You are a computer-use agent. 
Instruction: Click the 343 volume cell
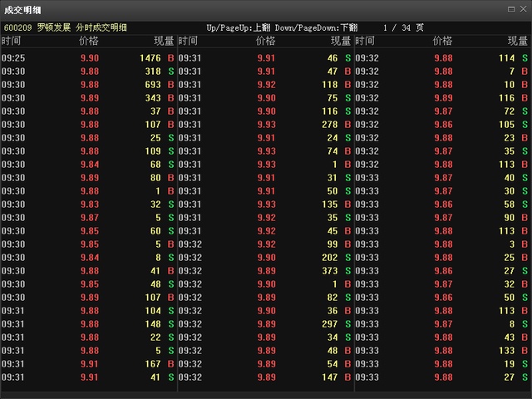point(153,98)
